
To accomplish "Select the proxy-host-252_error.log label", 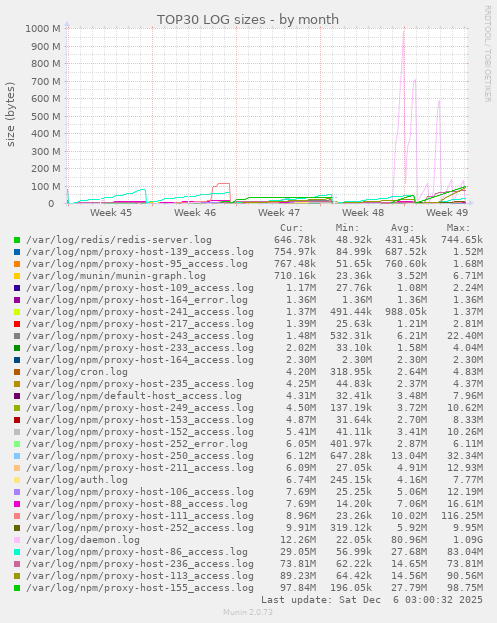I will click(x=137, y=444).
